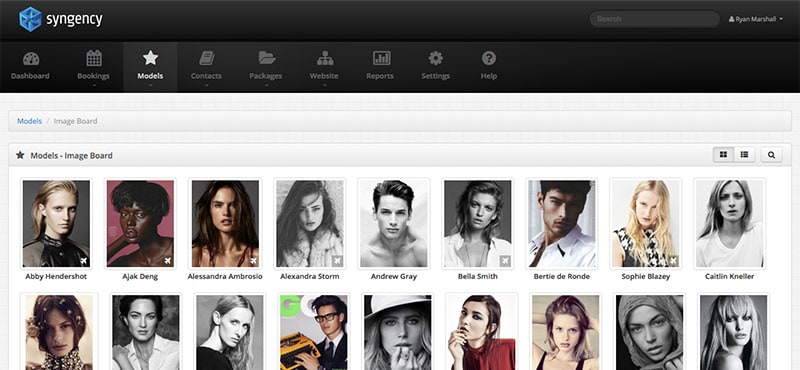Click the magnifier search button in panel header

(771, 155)
